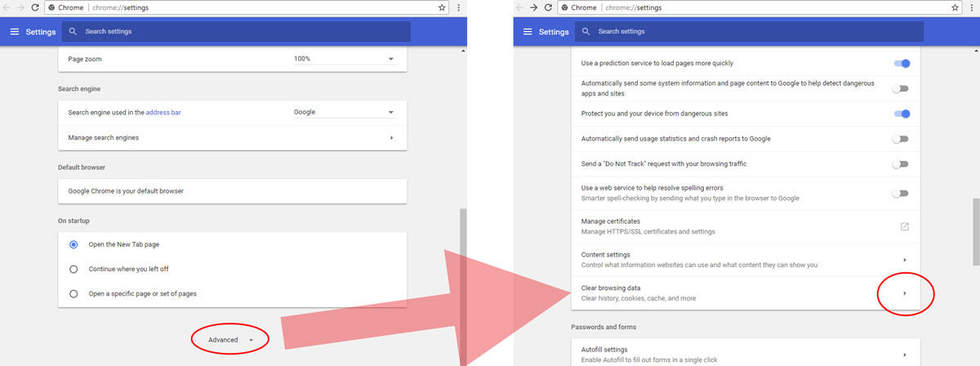Open Chrome three-dot menu in left window
This screenshot has height=366, width=980.
tap(458, 7)
